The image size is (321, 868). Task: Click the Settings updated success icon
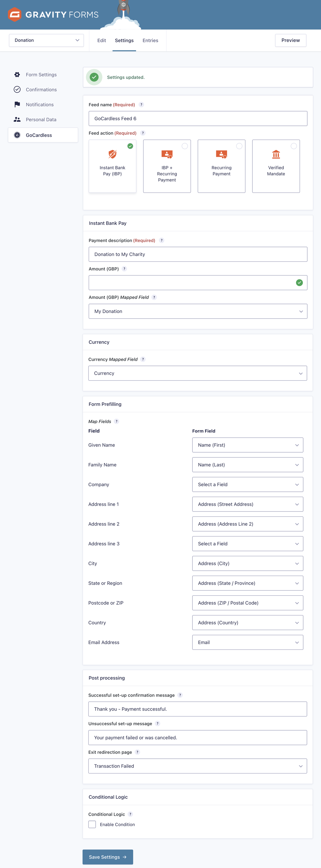click(x=94, y=77)
